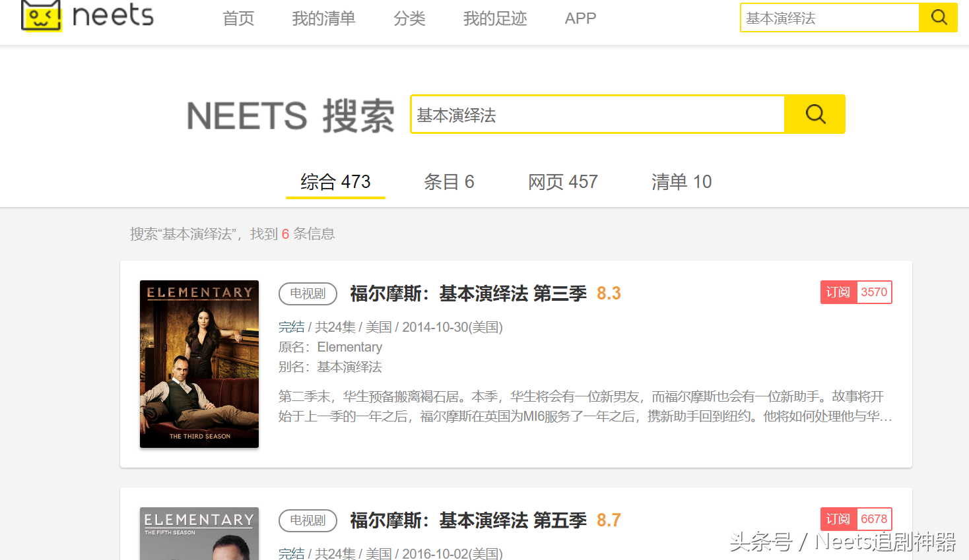
Task: Open 福尔摩斯:基本演绎法 第五季 title link
Action: [468, 520]
